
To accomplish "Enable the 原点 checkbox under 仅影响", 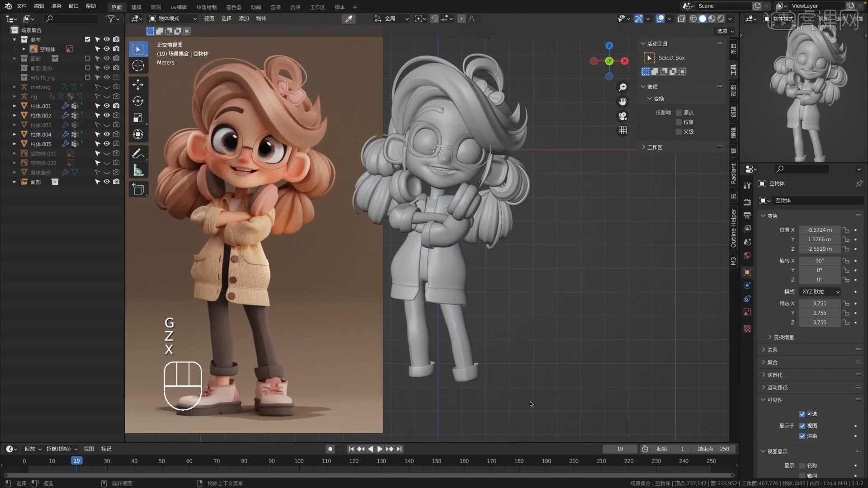I will [x=679, y=113].
